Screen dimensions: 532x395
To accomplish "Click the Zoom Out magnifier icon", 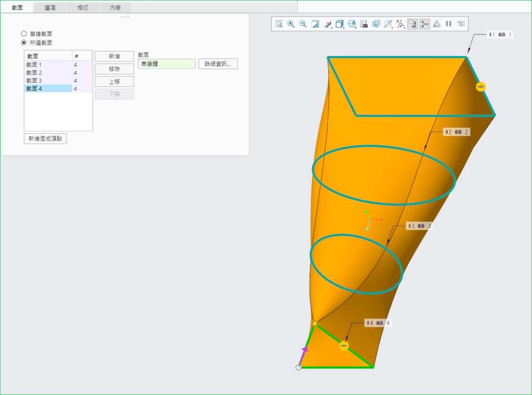I will (303, 24).
